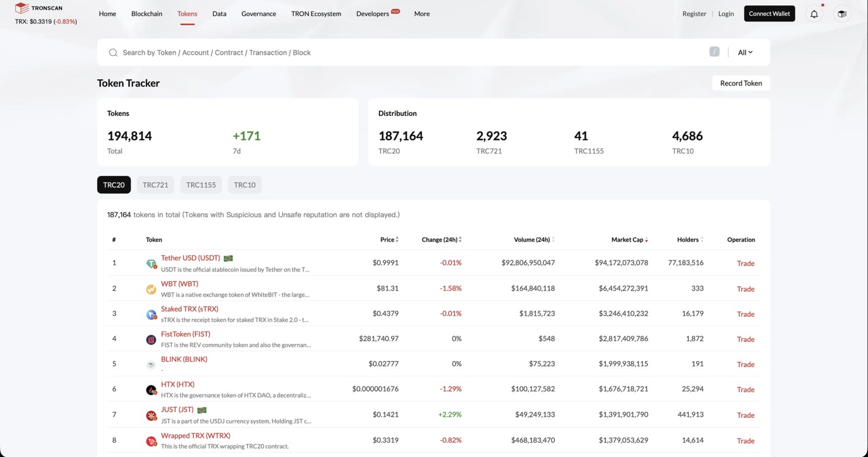
Task: Click the flag badge next to JUST (JST)
Action: click(202, 410)
